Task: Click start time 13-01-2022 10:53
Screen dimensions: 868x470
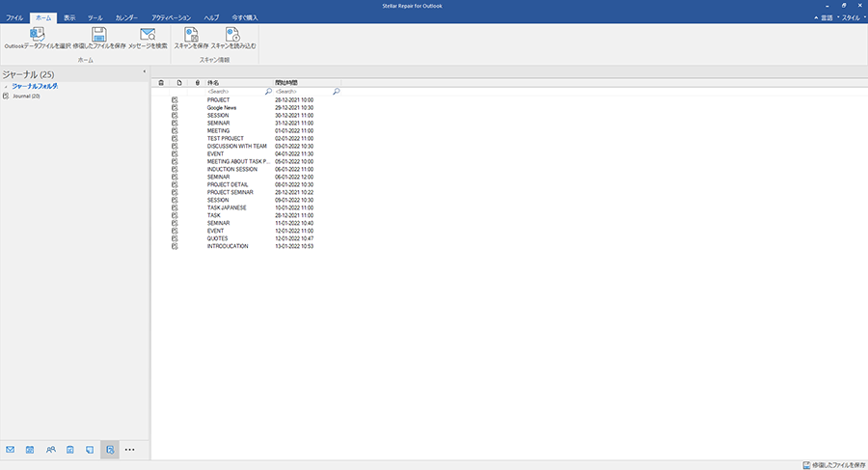Action: [294, 246]
